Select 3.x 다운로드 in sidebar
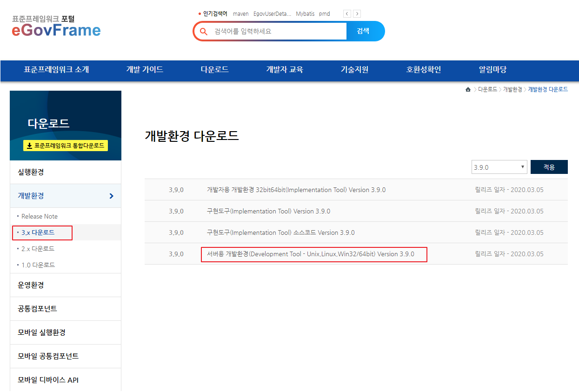This screenshot has width=579, height=392. (x=38, y=233)
